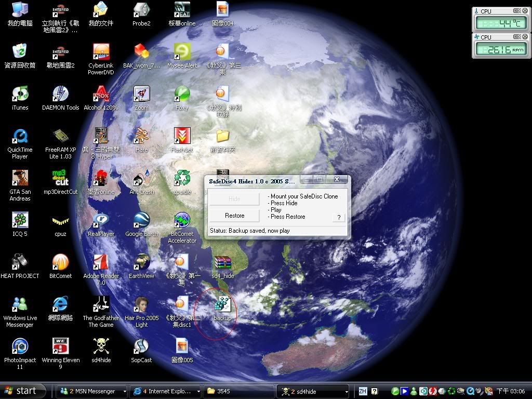This screenshot has width=532, height=399.
Task: Select the FreeRAM XP Lite 1.03 icon
Action: 61,136
